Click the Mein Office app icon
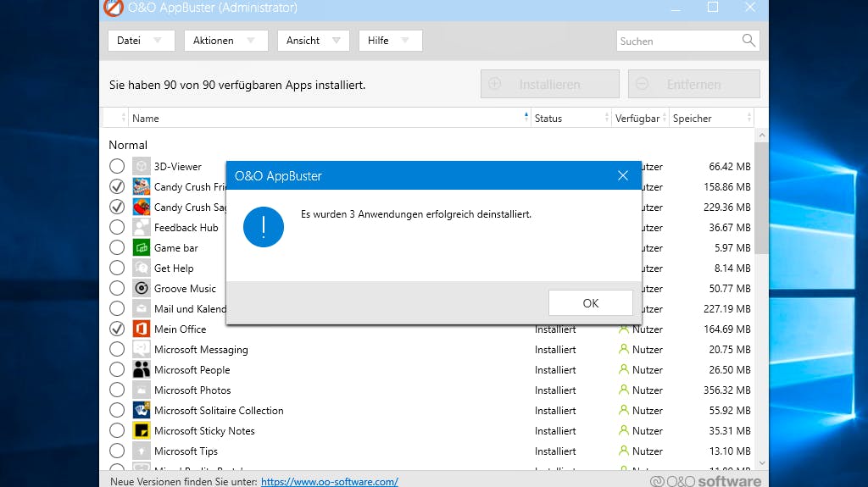 tap(142, 329)
